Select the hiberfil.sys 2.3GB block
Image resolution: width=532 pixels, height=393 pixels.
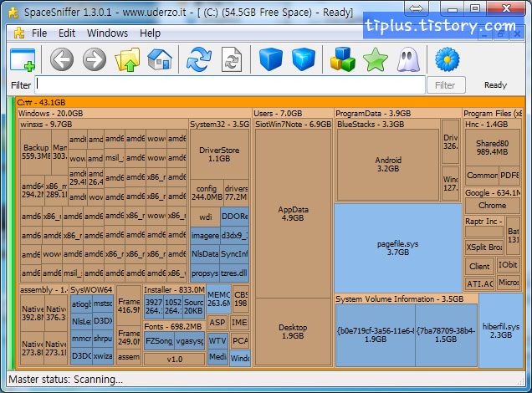[x=501, y=330]
